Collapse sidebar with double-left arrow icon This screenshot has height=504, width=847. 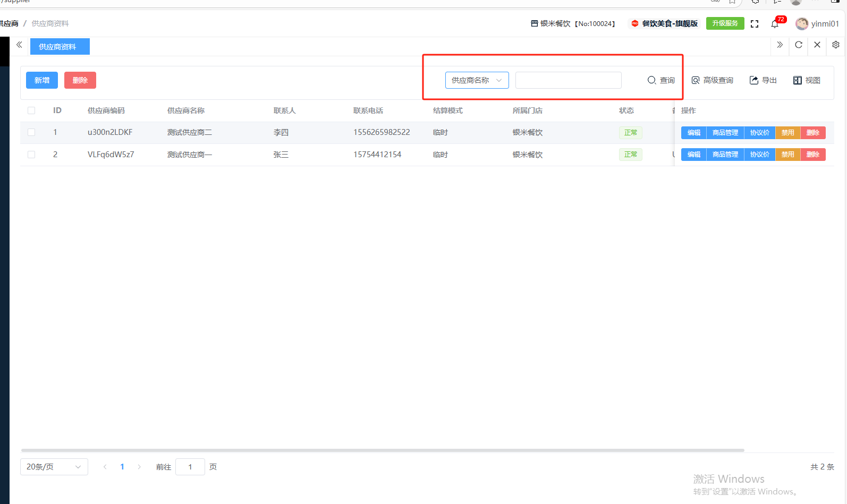19,45
